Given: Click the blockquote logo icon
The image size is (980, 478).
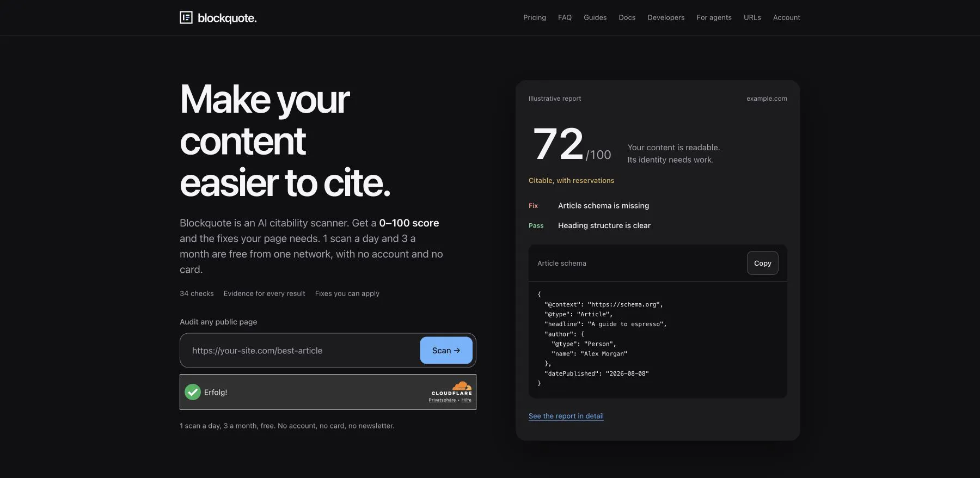Looking at the screenshot, I should coord(186,18).
